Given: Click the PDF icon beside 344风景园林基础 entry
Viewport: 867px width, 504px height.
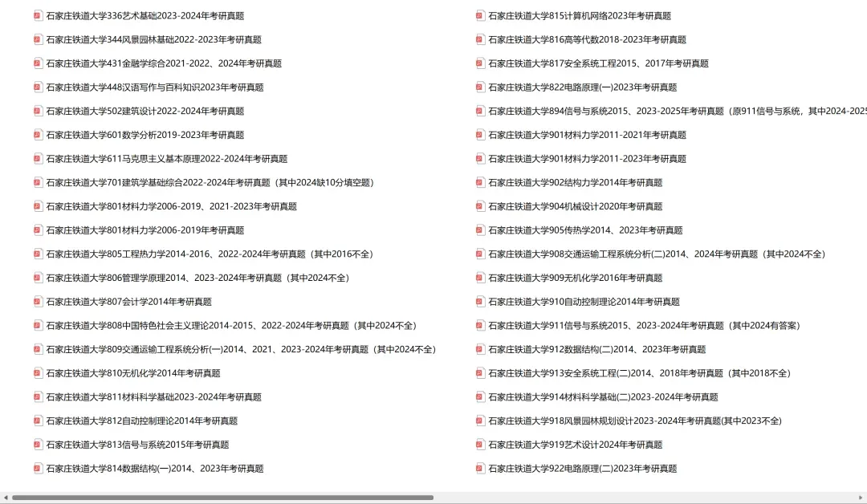Looking at the screenshot, I should [38, 39].
